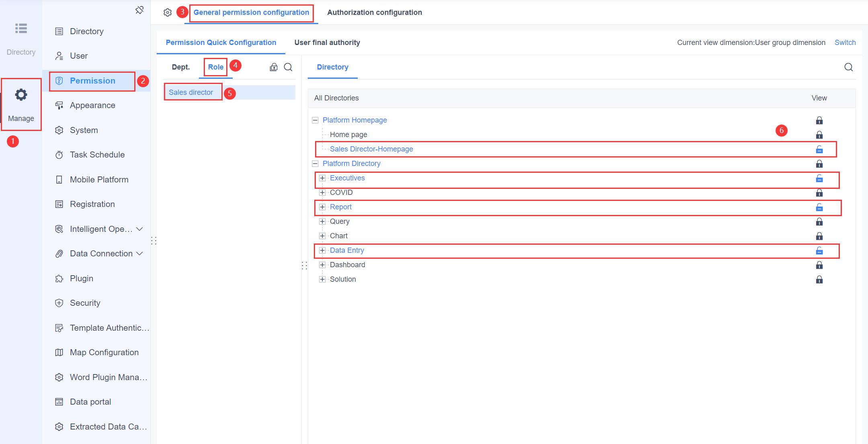Open the User final authority tab
The height and width of the screenshot is (444, 868).
pos(327,42)
